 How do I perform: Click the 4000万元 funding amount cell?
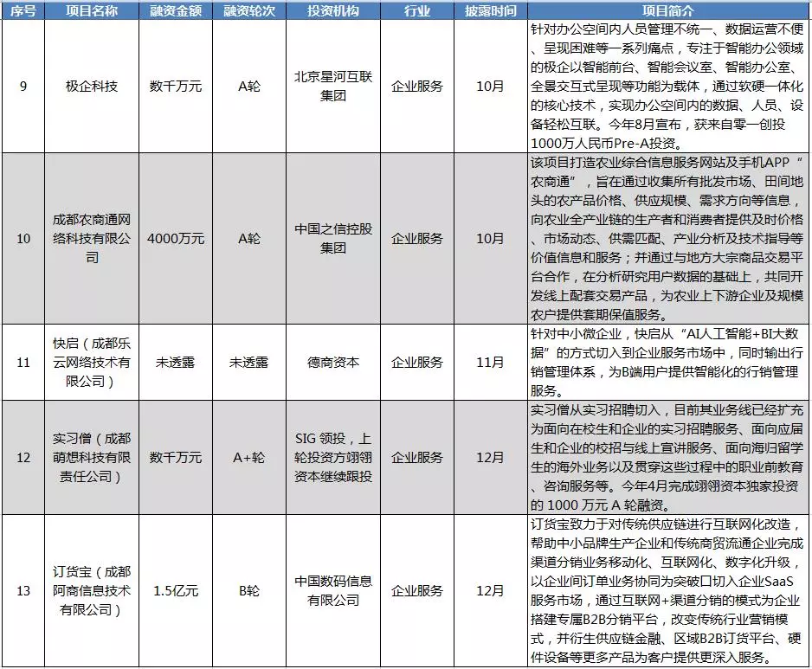coord(175,236)
